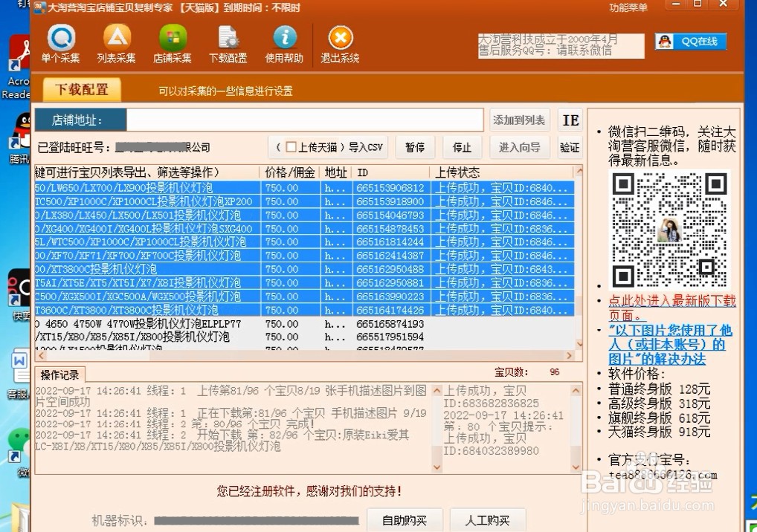Click 腾讯 QQ desktop icon
The image size is (757, 532).
click(19, 137)
